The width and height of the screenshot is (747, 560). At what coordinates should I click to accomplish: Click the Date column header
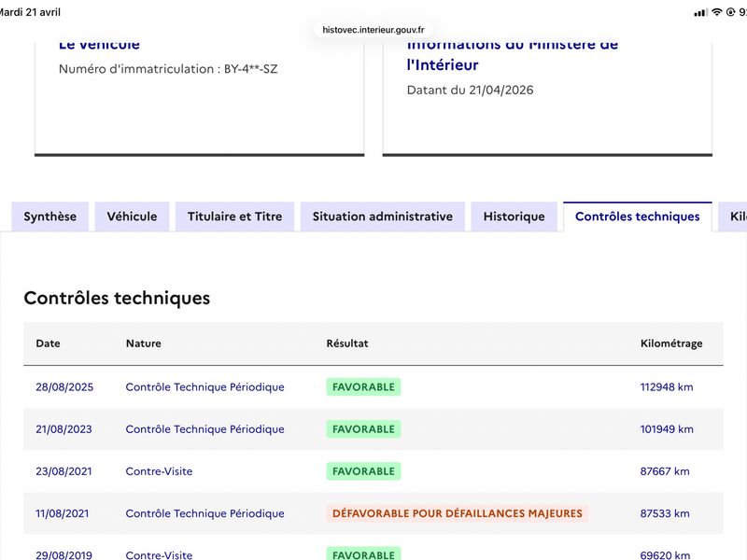coord(48,343)
